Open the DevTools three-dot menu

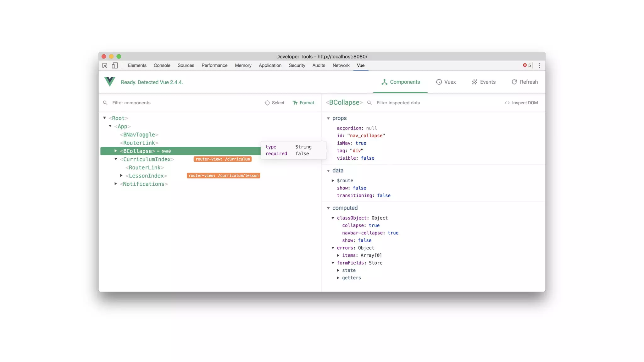coord(540,66)
